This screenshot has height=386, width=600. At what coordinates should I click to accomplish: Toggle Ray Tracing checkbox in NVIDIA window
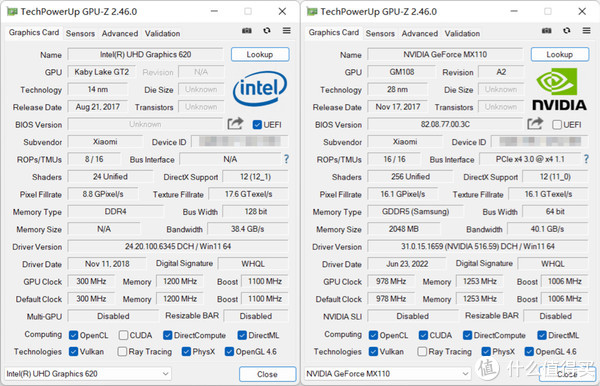point(422,352)
